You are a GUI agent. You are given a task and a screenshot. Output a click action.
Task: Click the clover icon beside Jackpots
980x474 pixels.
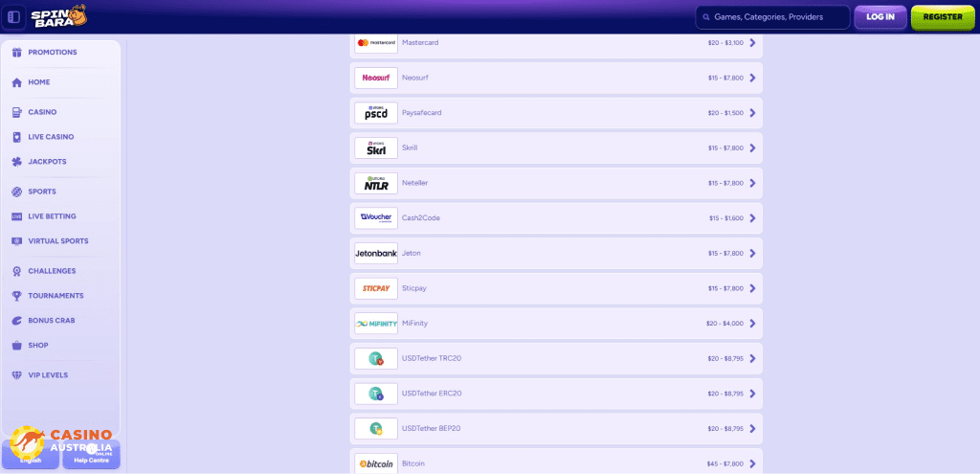17,162
